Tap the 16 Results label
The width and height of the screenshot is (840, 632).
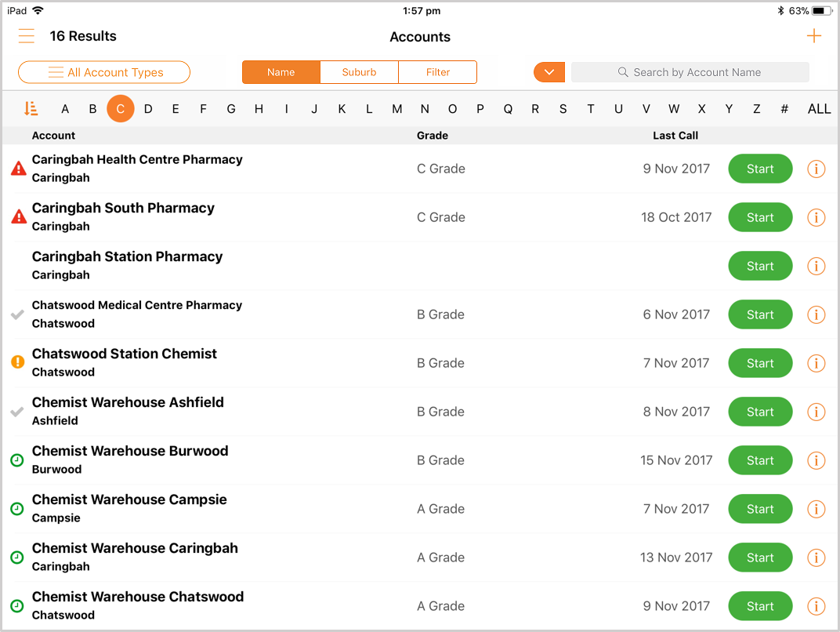coord(83,36)
